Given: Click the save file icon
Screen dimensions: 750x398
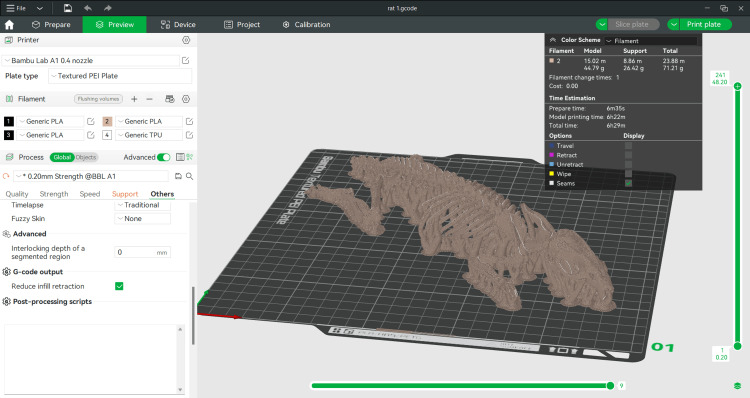Looking at the screenshot, I should click(68, 8).
